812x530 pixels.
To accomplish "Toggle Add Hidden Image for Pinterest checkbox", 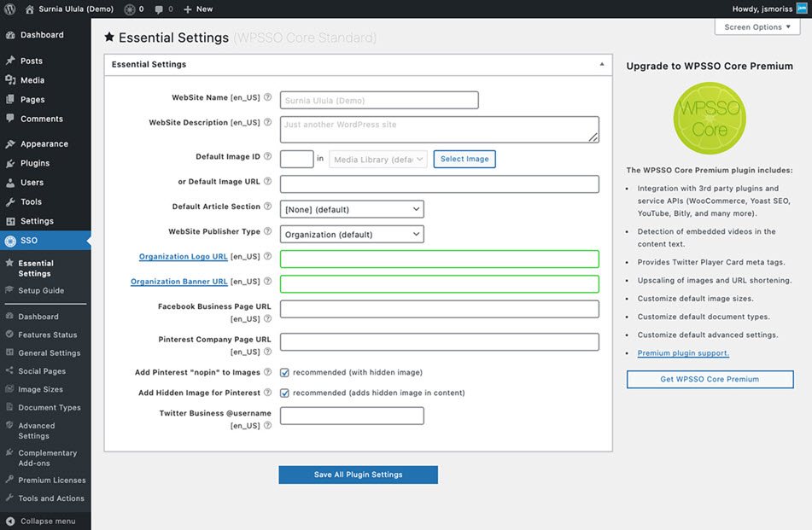I will (284, 393).
